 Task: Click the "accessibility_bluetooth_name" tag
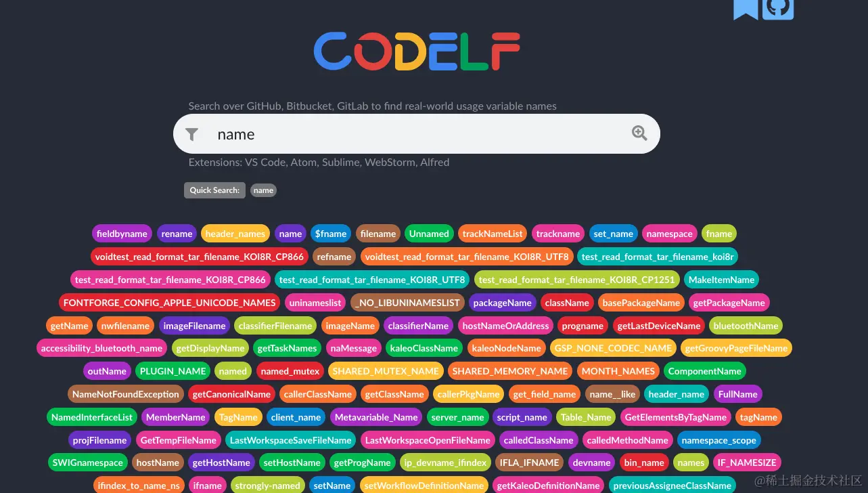pyautogui.click(x=101, y=348)
